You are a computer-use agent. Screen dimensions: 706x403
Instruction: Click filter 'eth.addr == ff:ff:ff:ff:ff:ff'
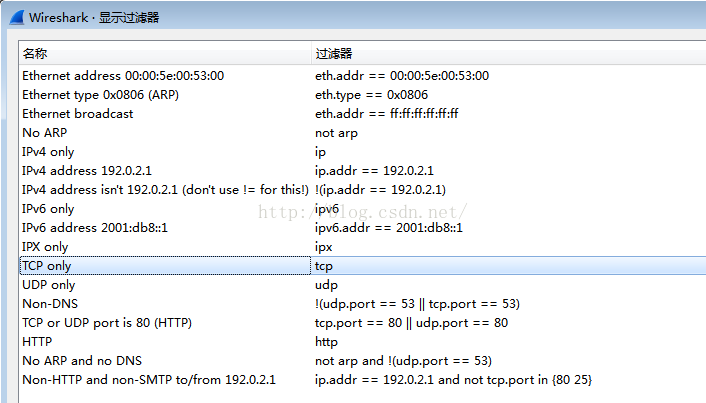[x=387, y=114]
